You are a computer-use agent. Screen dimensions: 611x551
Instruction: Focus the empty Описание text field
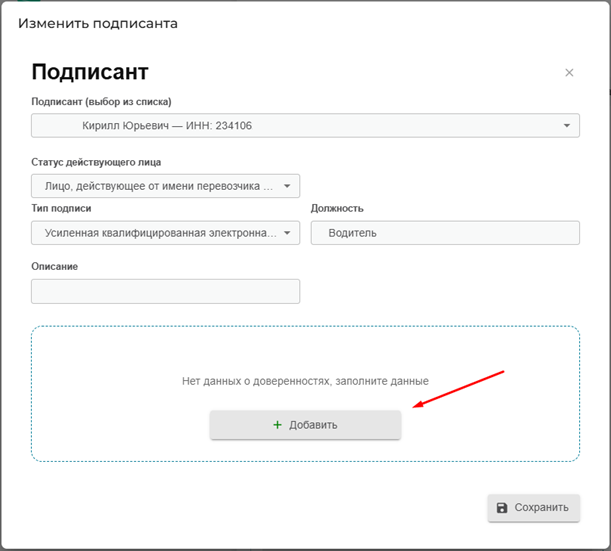point(165,291)
